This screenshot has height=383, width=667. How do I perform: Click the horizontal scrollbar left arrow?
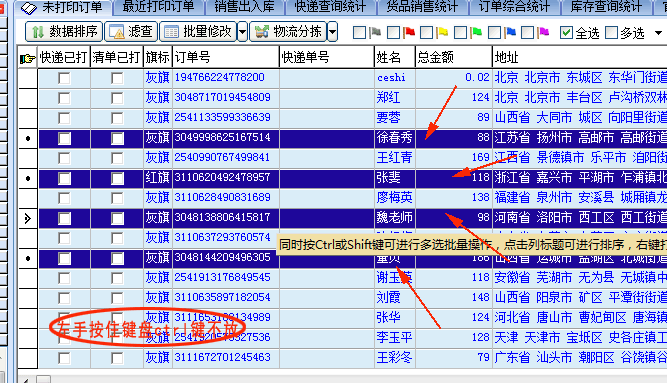point(26,380)
